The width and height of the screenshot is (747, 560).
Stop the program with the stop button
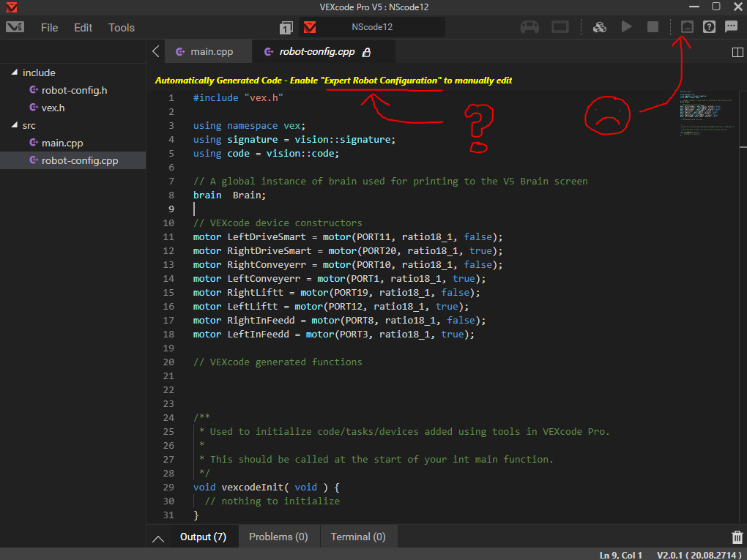(x=653, y=27)
